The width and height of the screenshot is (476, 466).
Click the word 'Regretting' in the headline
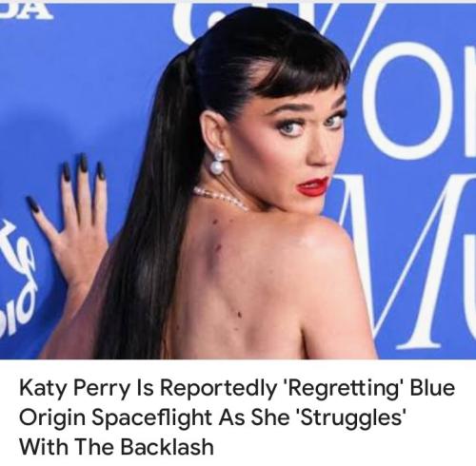pos(340,388)
